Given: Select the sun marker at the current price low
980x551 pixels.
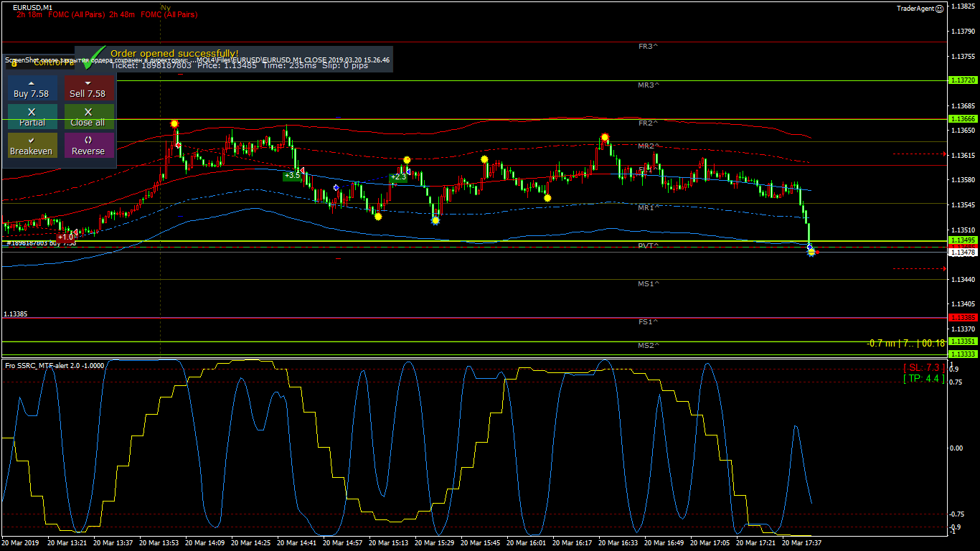Looking at the screenshot, I should click(x=811, y=253).
